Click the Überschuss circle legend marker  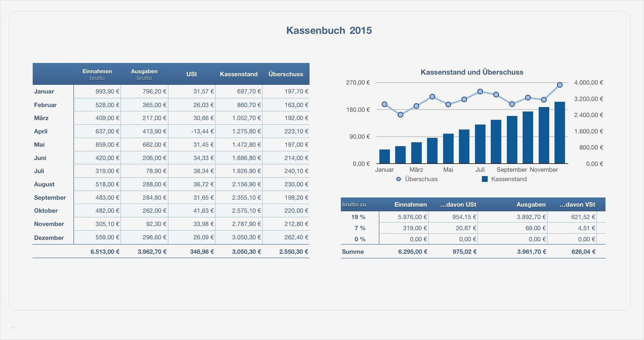398,179
